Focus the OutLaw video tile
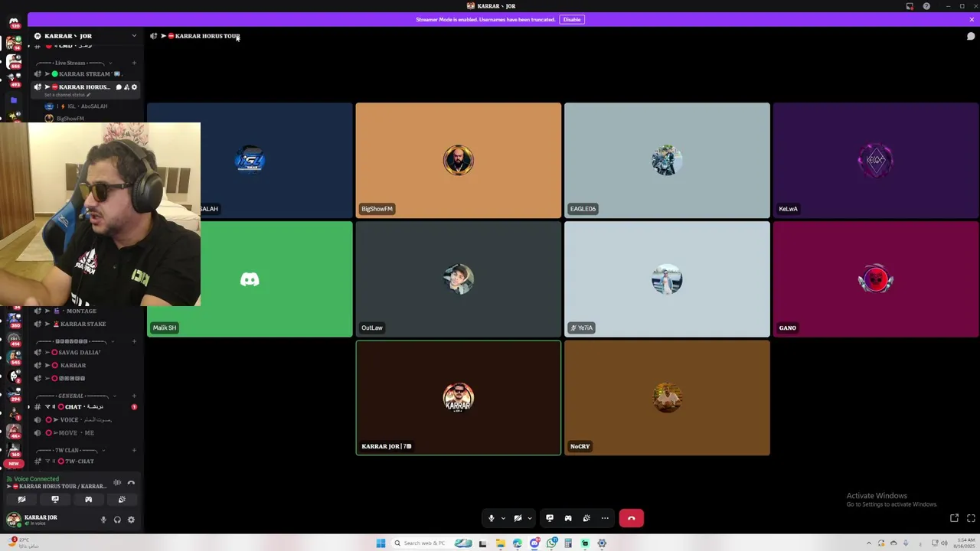Viewport: 980px width, 551px height. coord(459,279)
